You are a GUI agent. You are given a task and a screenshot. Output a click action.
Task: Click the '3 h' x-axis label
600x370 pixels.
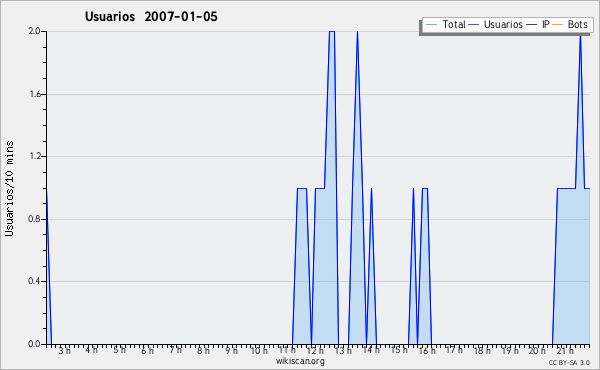coord(65,350)
